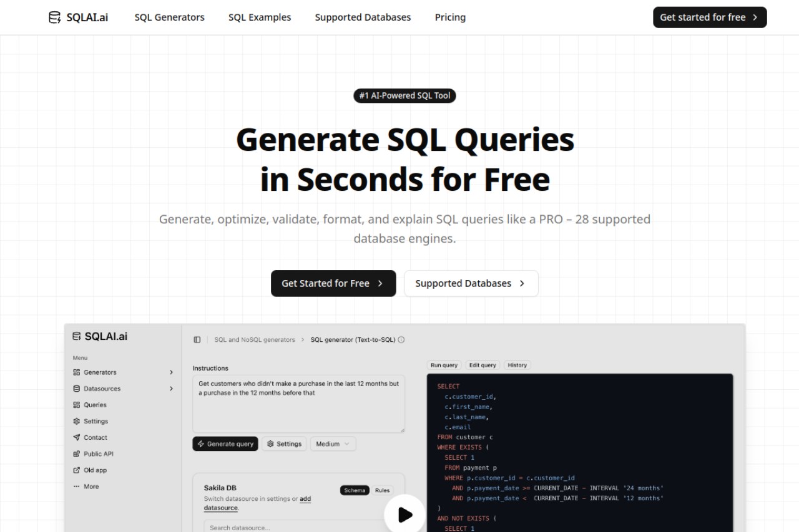Viewport: 799px width, 532px height.
Task: Click the Settings gear icon in sidebar
Action: (77, 421)
